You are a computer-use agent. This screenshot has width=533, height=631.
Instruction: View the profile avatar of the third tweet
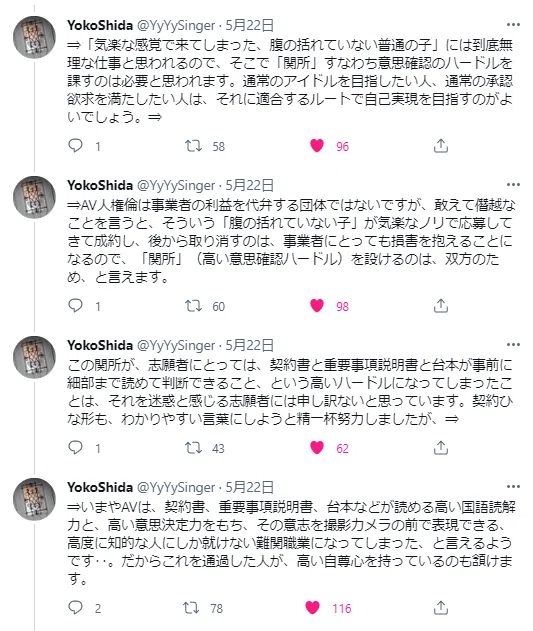point(34,357)
